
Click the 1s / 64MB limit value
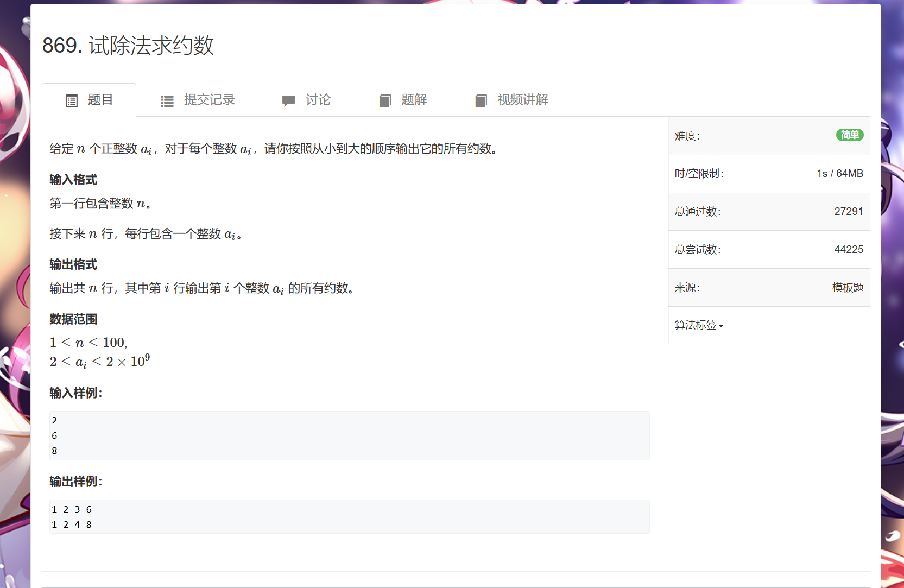pos(839,174)
